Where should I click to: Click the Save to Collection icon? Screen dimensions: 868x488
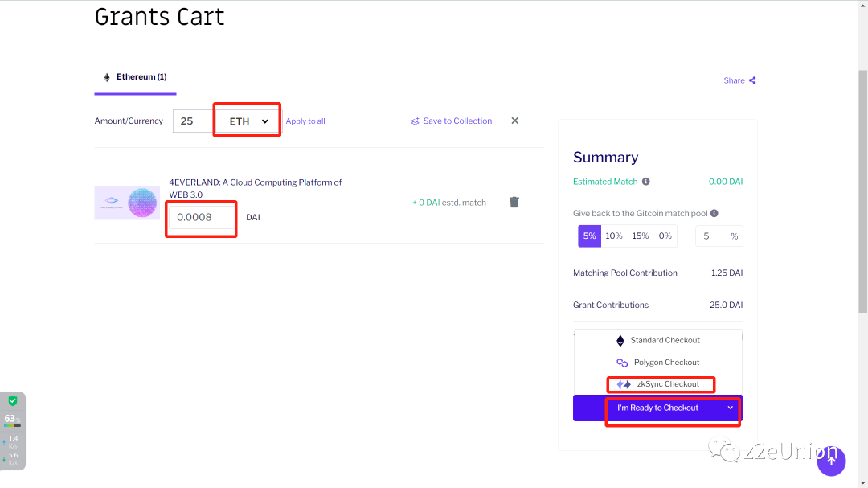(416, 121)
